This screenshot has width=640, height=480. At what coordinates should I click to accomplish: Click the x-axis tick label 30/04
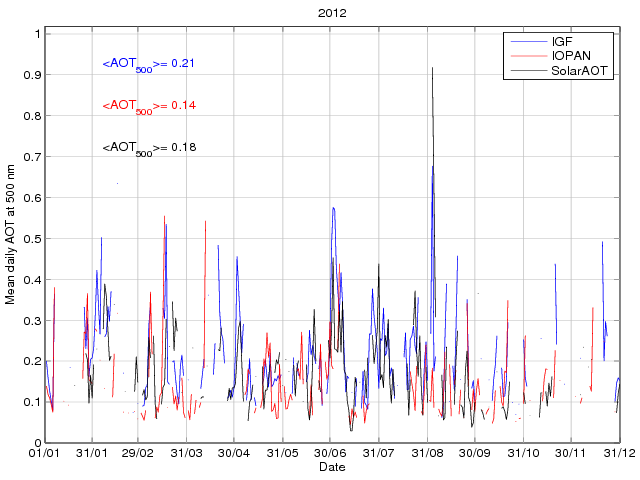pos(233,453)
